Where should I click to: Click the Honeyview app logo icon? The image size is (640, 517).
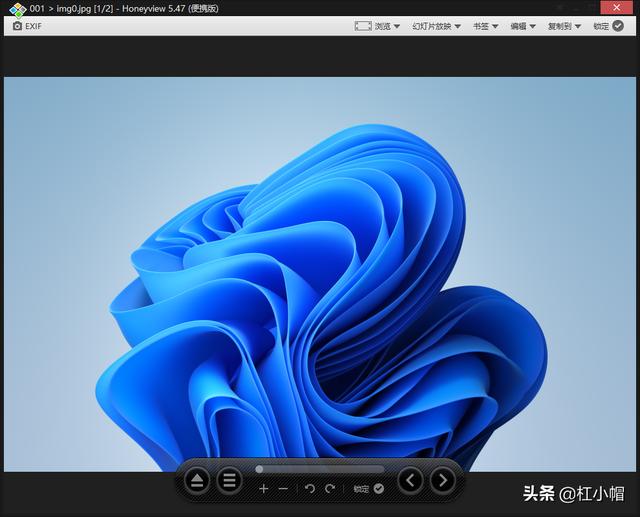pyautogui.click(x=17, y=9)
